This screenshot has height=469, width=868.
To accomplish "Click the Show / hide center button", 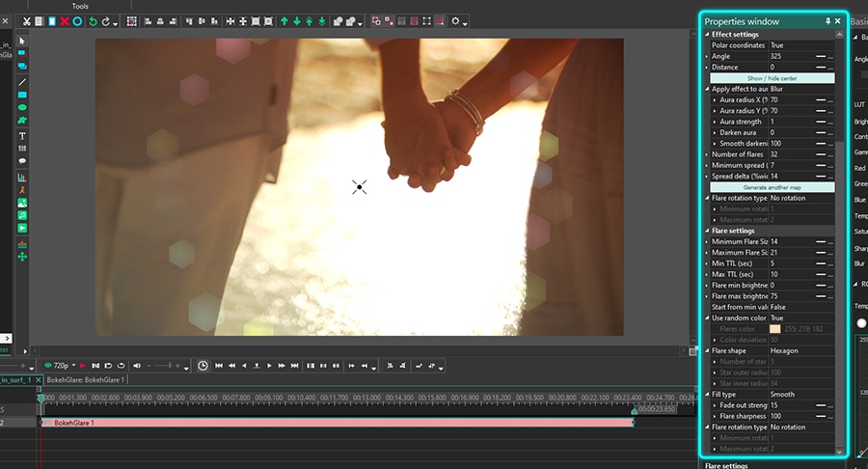I will pyautogui.click(x=773, y=78).
